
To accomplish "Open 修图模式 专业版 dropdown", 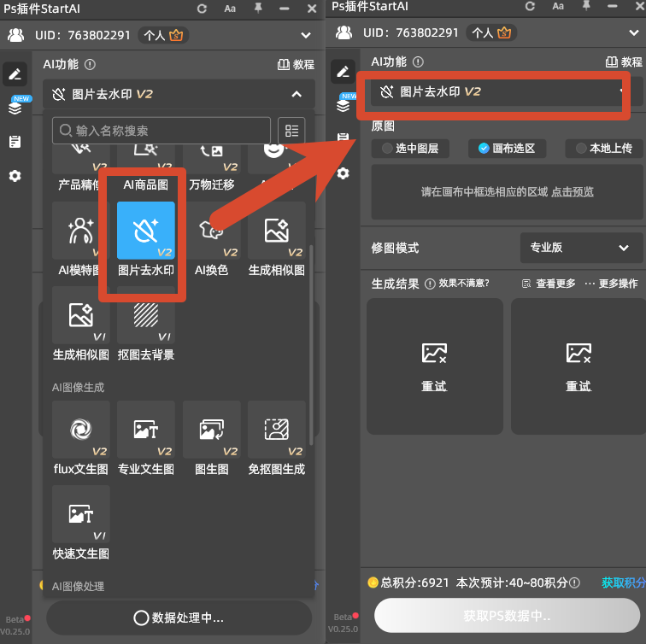I will point(581,248).
